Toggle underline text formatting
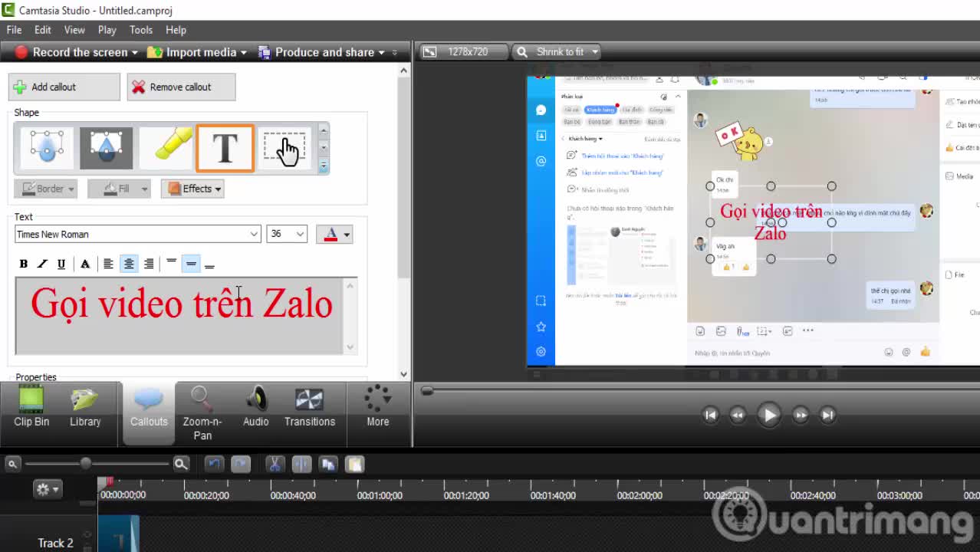This screenshot has width=980, height=552. [61, 264]
